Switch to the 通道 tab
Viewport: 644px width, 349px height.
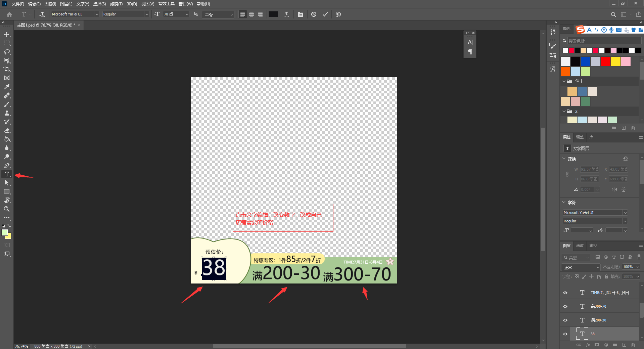pyautogui.click(x=580, y=246)
